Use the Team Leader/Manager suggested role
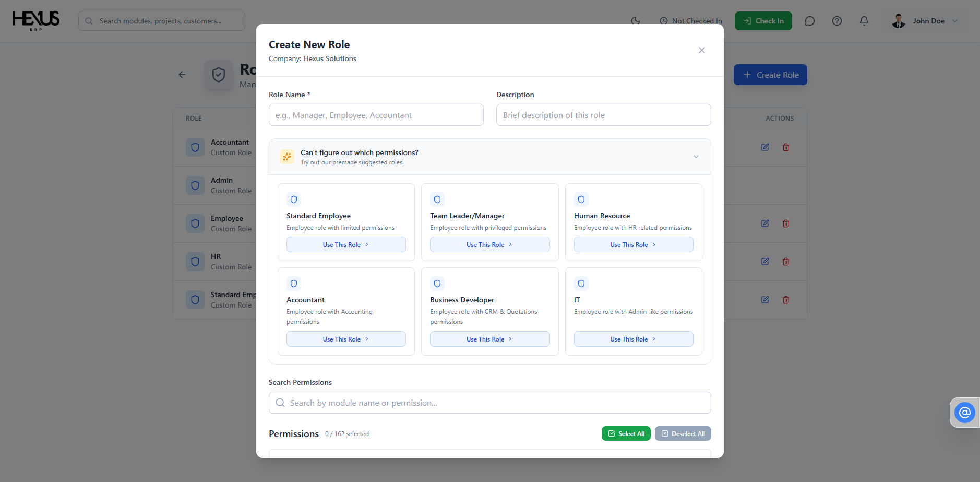Screen dimensions: 980x482 click(489, 244)
